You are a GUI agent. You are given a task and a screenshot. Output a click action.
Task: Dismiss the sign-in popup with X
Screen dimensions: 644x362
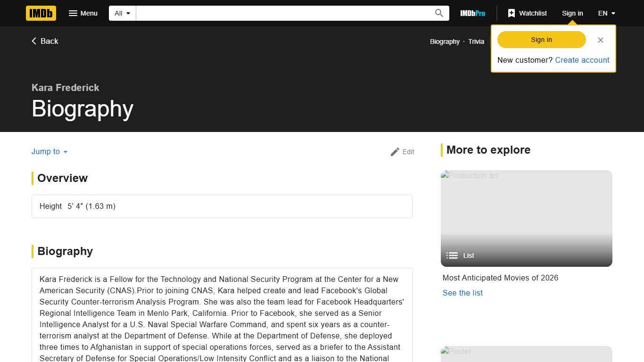point(600,40)
